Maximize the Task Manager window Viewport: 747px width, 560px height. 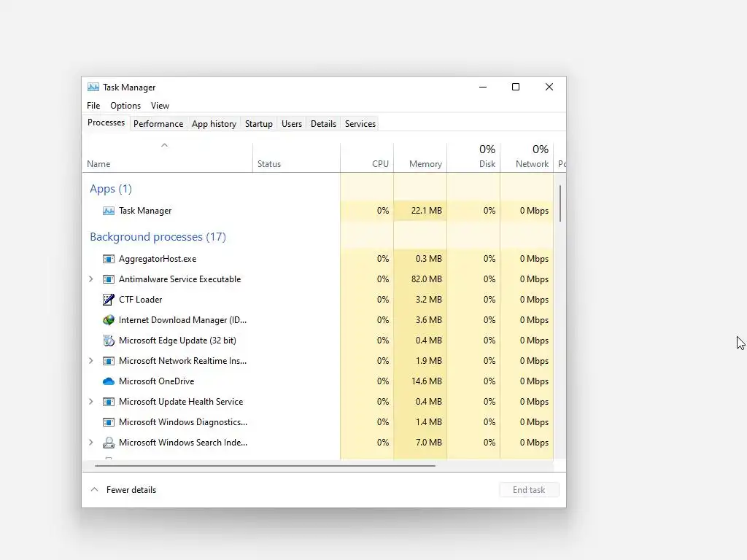pyautogui.click(x=516, y=87)
